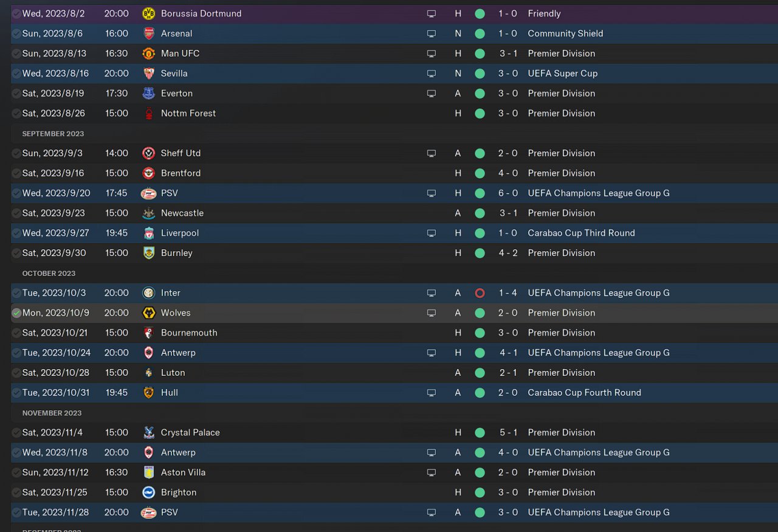Tick the selection circle for the Hull fixture
Image resolution: width=778 pixels, height=532 pixels.
click(16, 393)
